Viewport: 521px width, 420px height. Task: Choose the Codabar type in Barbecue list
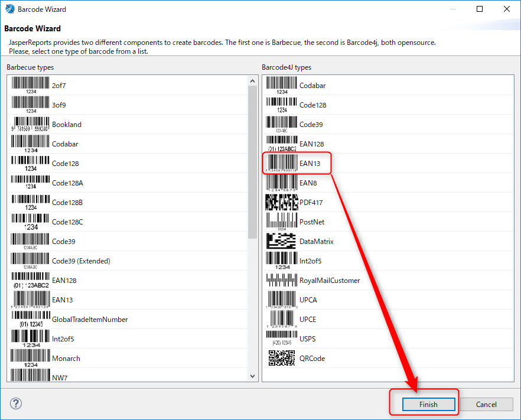pos(65,144)
